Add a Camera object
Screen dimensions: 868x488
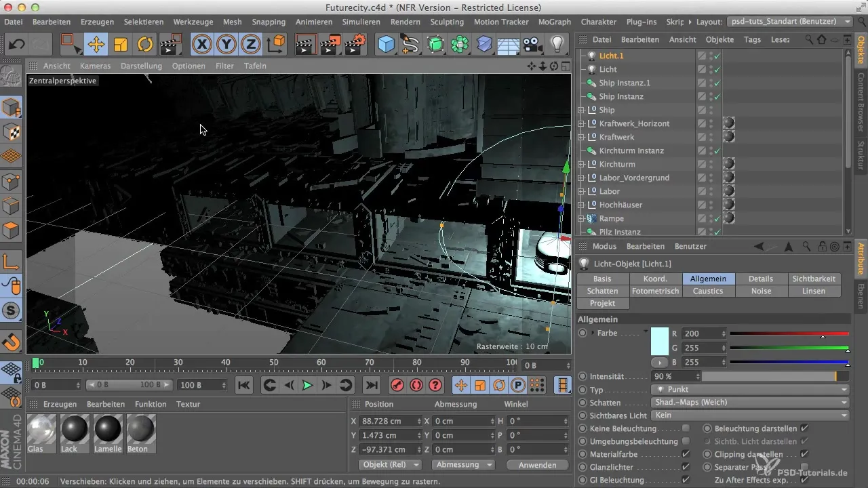533,45
